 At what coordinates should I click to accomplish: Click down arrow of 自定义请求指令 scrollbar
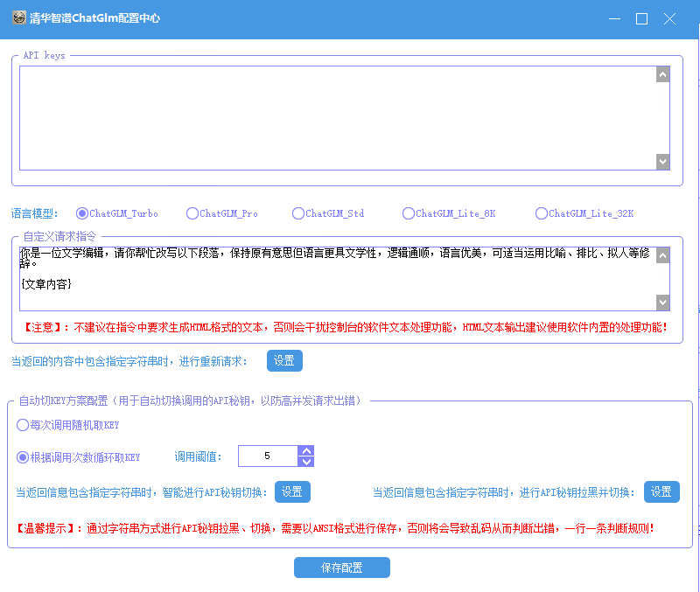pos(663,303)
